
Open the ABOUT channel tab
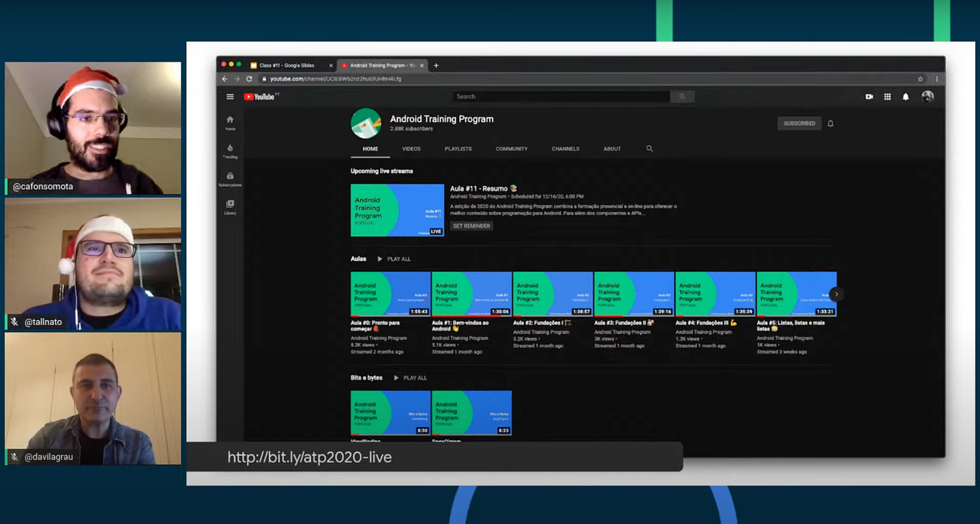click(x=612, y=149)
